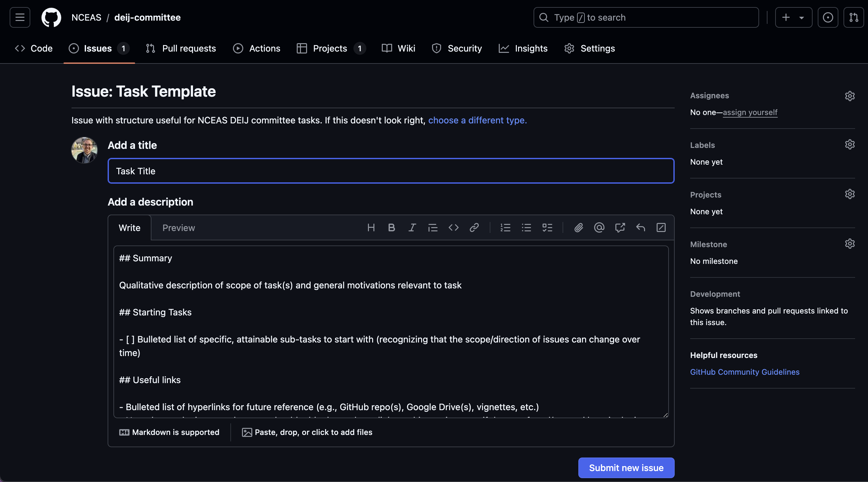Open the Issues tab
This screenshot has width=868, height=482.
99,48
